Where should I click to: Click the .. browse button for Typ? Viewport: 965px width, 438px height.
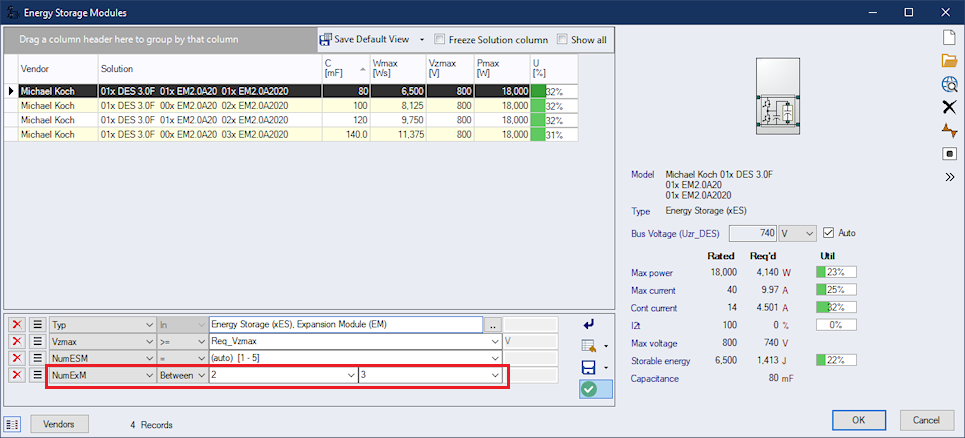click(x=493, y=324)
